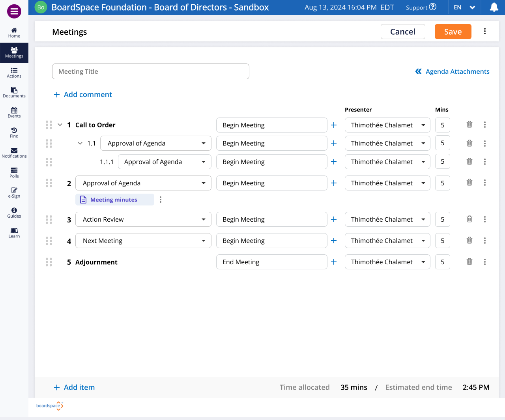Click the Meeting Title input field
The height and width of the screenshot is (420, 505).
coord(151,71)
